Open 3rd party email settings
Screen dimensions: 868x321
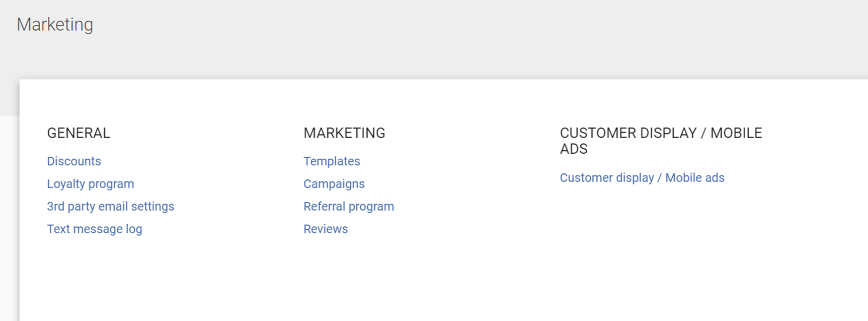coord(111,207)
